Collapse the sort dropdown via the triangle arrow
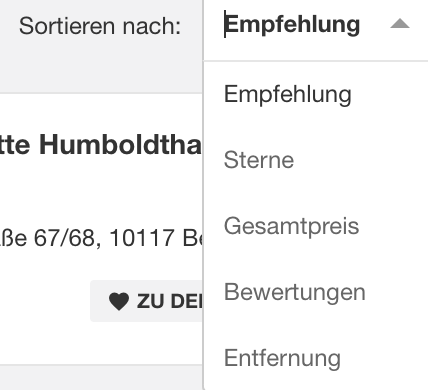428x390 pixels. click(400, 24)
